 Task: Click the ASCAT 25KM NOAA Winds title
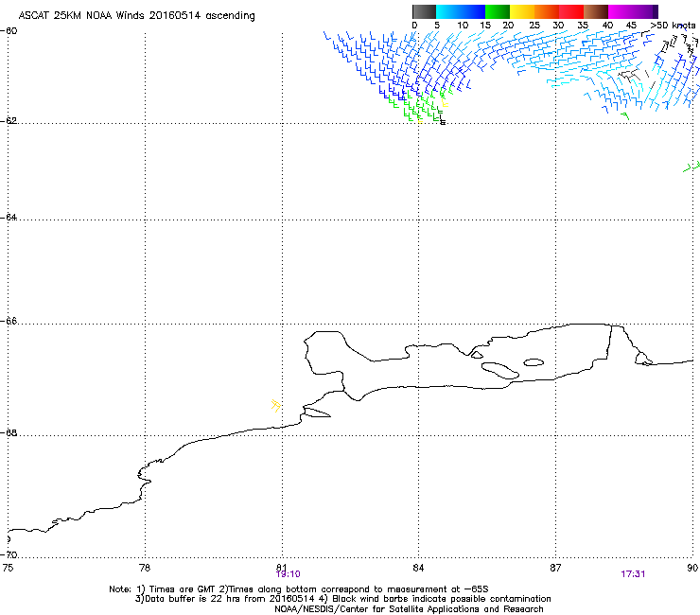pyautogui.click(x=136, y=15)
